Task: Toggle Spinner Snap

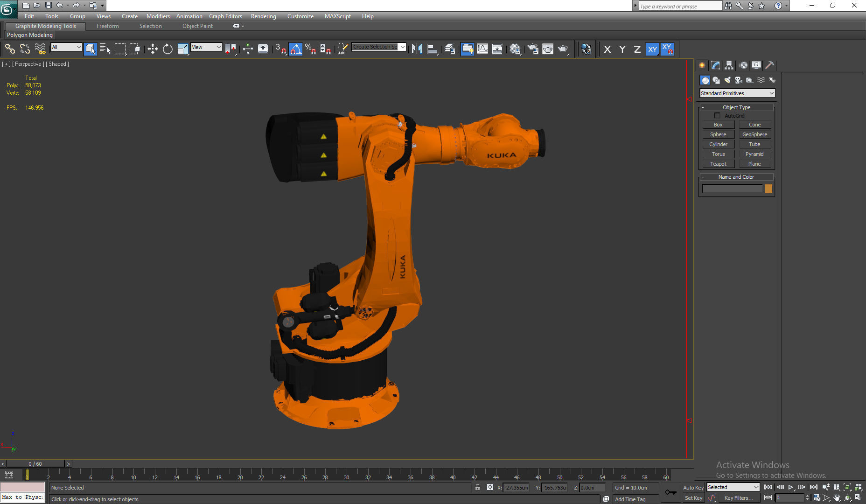Action: [326, 49]
